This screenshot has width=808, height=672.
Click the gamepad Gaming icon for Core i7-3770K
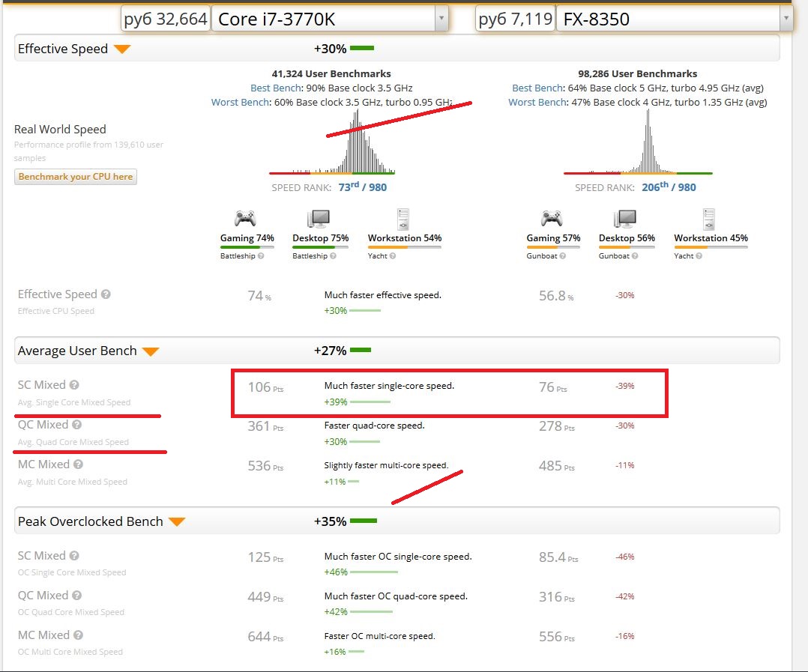[x=246, y=219]
